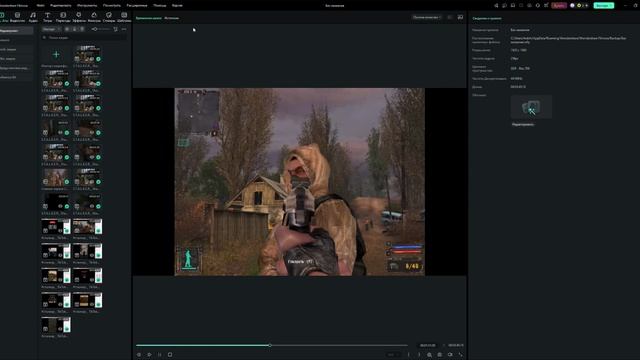Click the current timecode field in the player
Screen dimensions: 640x360
(x=428, y=345)
